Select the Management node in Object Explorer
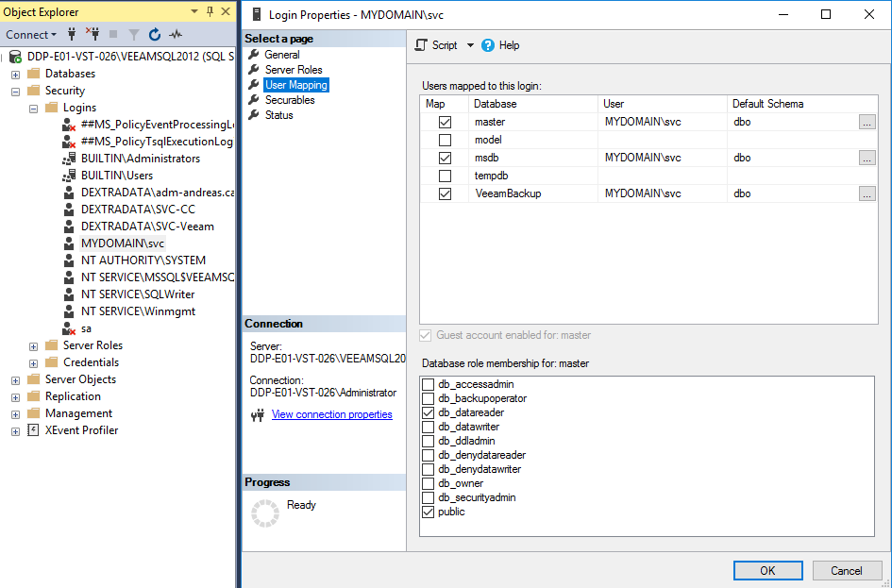The height and width of the screenshot is (588, 892). 78,413
